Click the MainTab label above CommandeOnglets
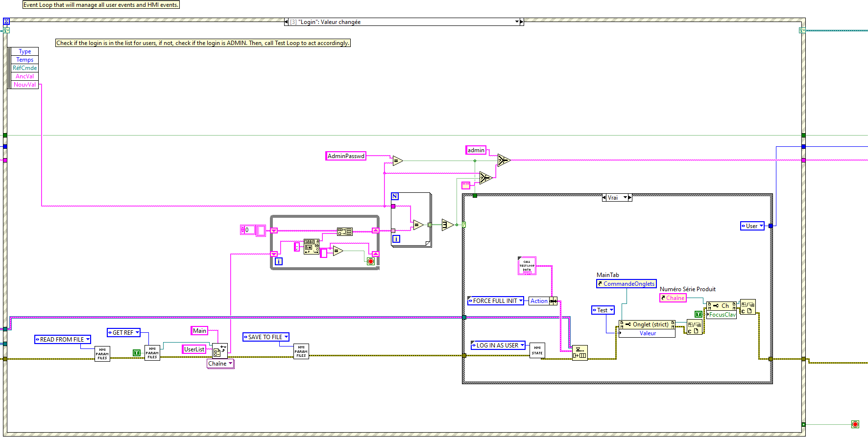868x439 pixels. point(607,275)
